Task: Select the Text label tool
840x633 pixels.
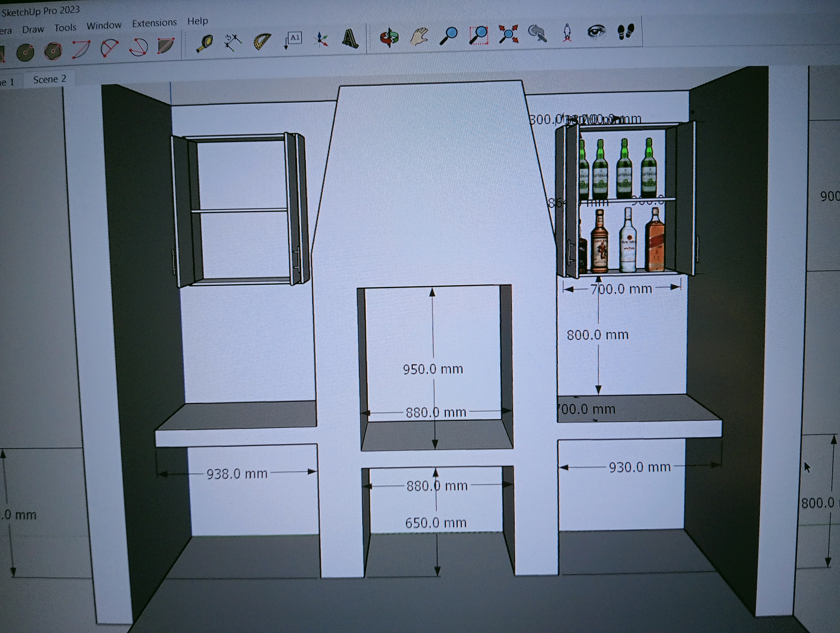Action: 293,40
